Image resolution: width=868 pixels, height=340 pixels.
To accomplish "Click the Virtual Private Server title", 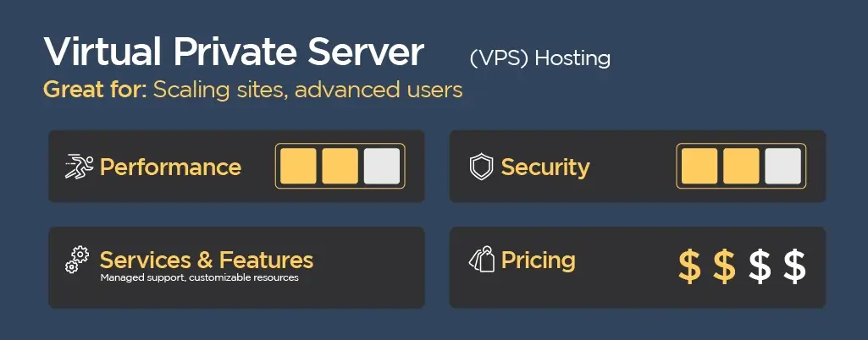I will point(234,52).
